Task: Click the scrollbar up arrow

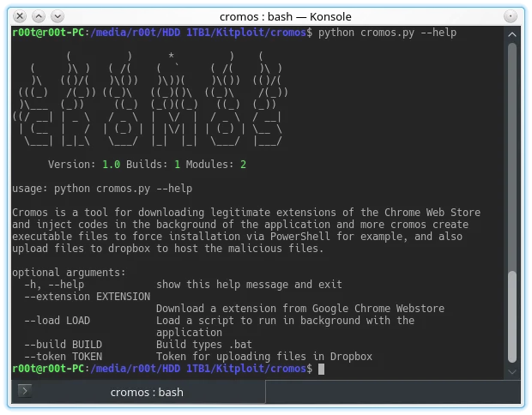Action: pyautogui.click(x=512, y=34)
